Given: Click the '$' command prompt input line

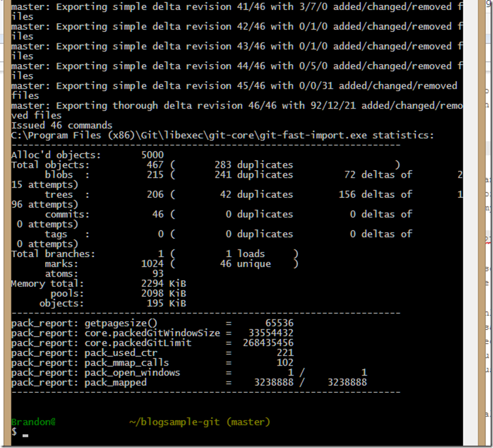Looking at the screenshot, I should coord(20,432).
